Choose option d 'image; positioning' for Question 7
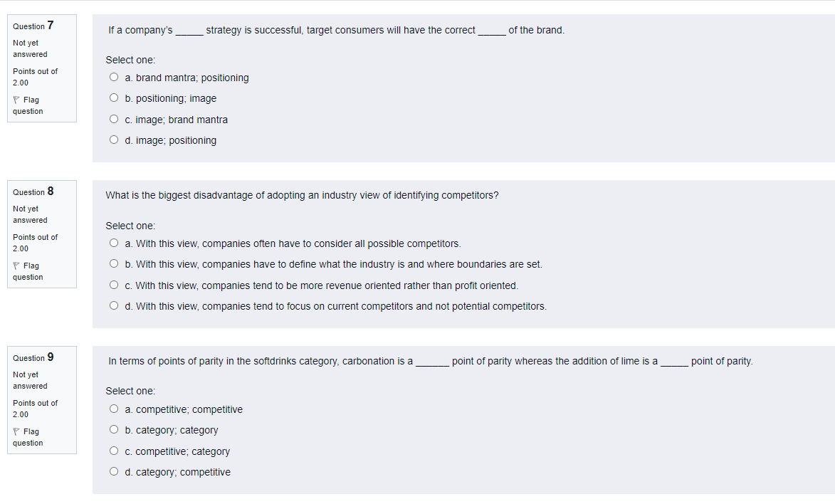835x504 pixels. pyautogui.click(x=114, y=140)
